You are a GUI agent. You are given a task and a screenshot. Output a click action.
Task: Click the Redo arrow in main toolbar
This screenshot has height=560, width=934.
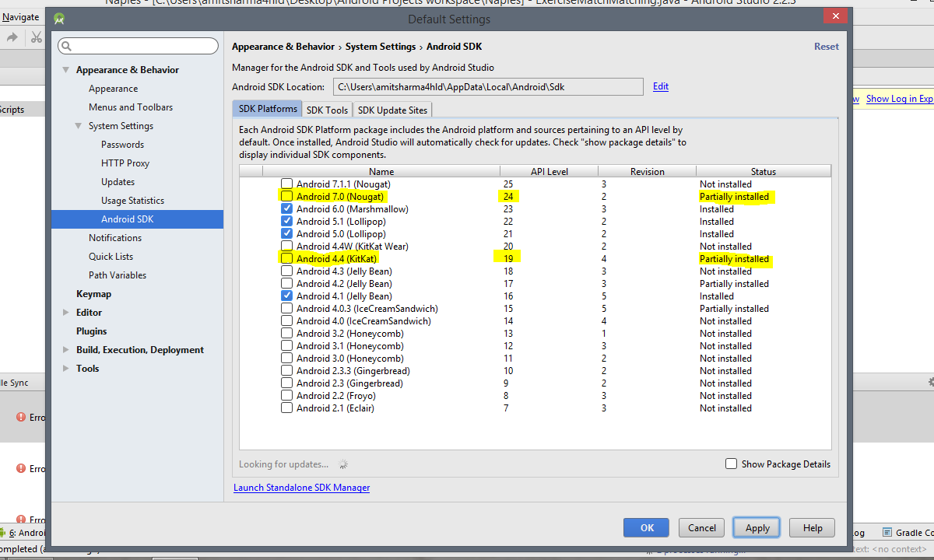pyautogui.click(x=12, y=37)
